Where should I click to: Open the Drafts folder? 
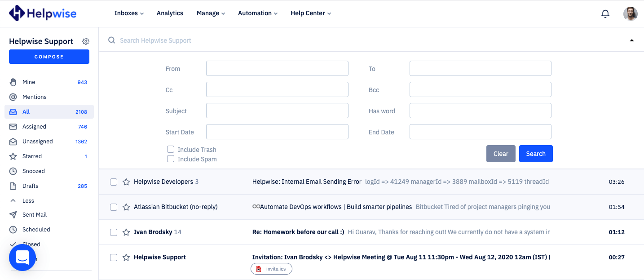(x=49, y=186)
